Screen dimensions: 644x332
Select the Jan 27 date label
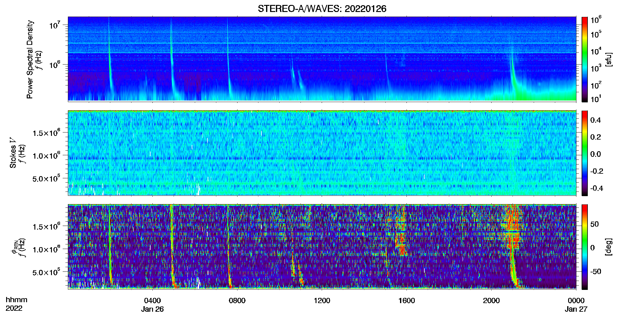click(x=576, y=309)
